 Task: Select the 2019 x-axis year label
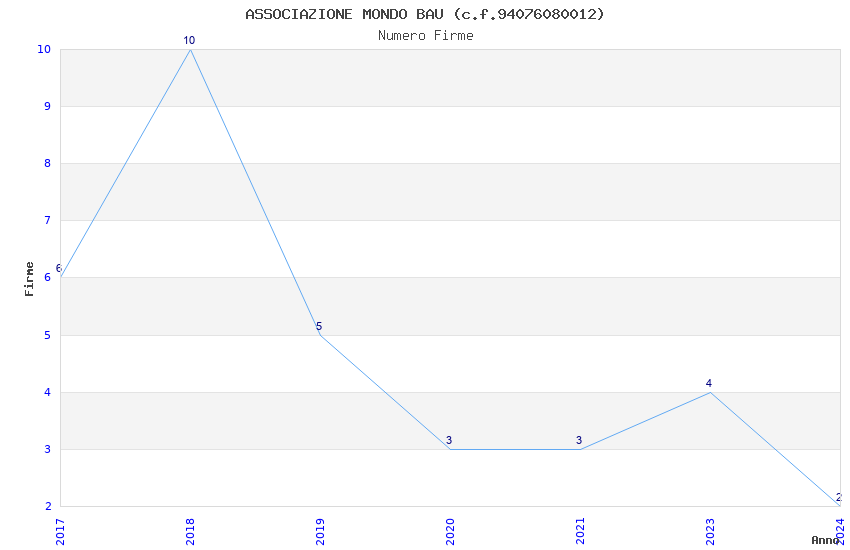320,532
